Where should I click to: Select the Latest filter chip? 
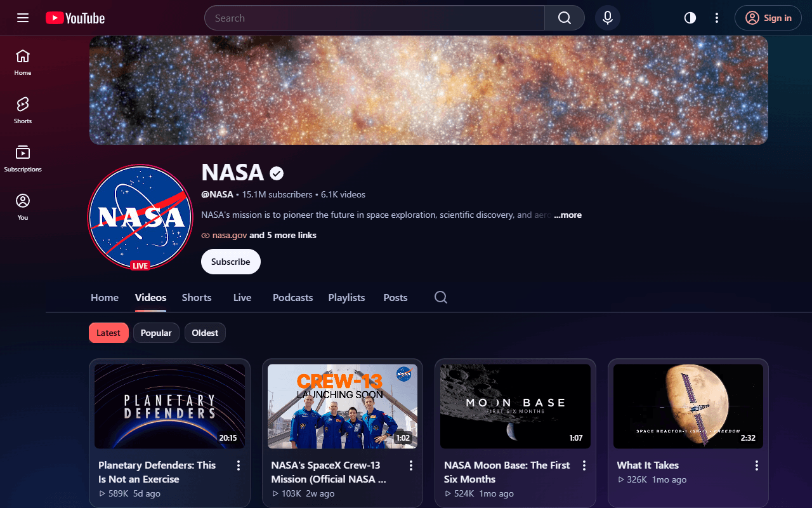[108, 333]
